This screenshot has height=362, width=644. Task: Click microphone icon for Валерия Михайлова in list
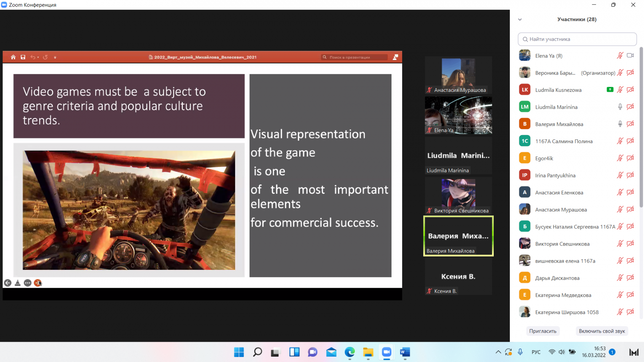pyautogui.click(x=620, y=124)
